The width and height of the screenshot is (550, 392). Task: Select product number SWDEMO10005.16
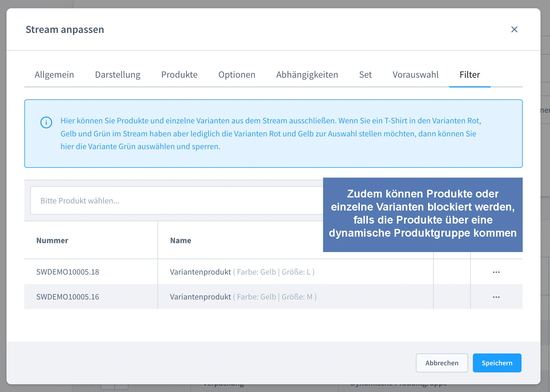point(68,297)
